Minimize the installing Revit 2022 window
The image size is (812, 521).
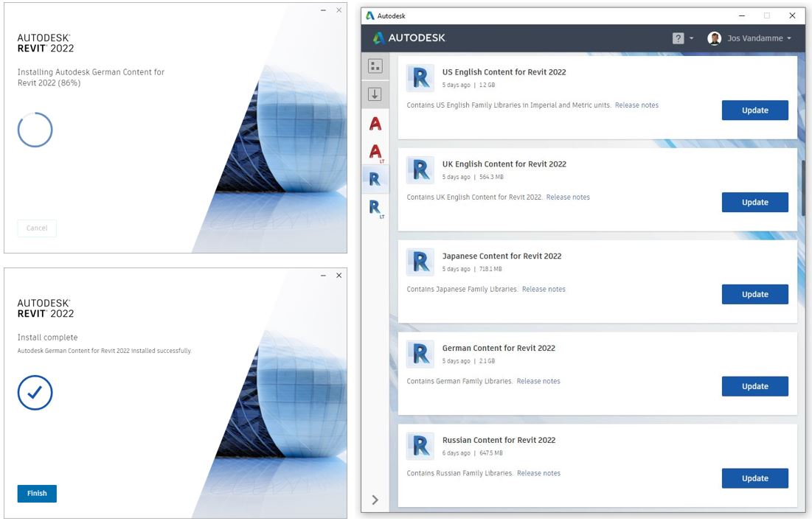click(323, 10)
